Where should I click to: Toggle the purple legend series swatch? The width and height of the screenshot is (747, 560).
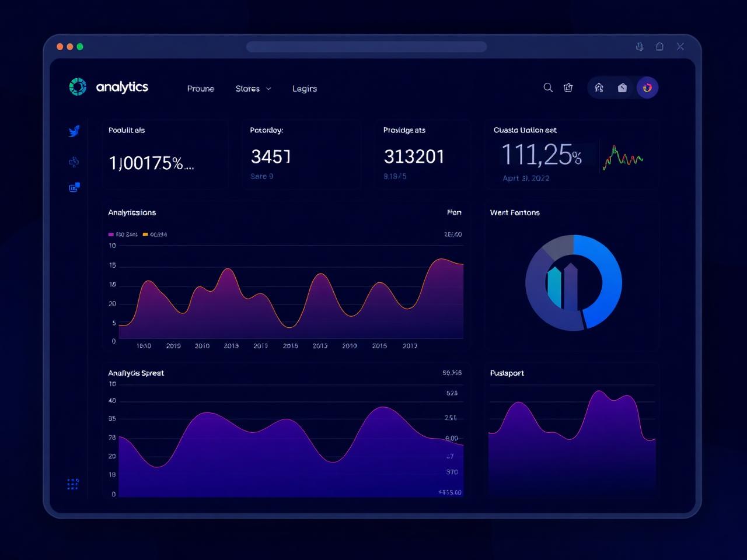tap(111, 235)
